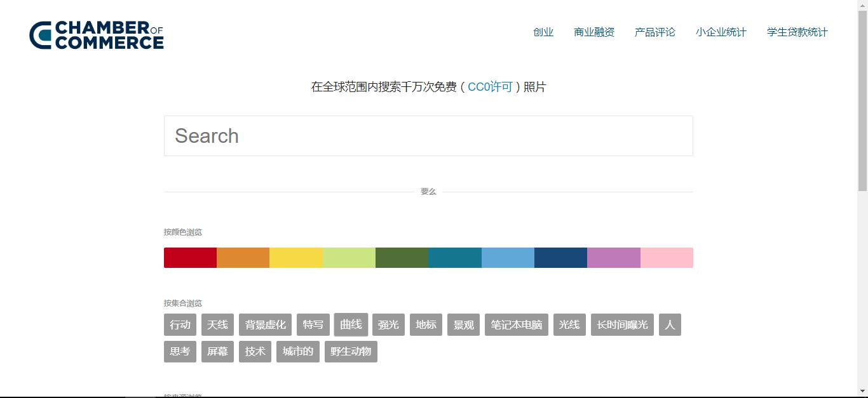Open the 商业融资 navigation link
868x398 pixels.
pyautogui.click(x=593, y=32)
